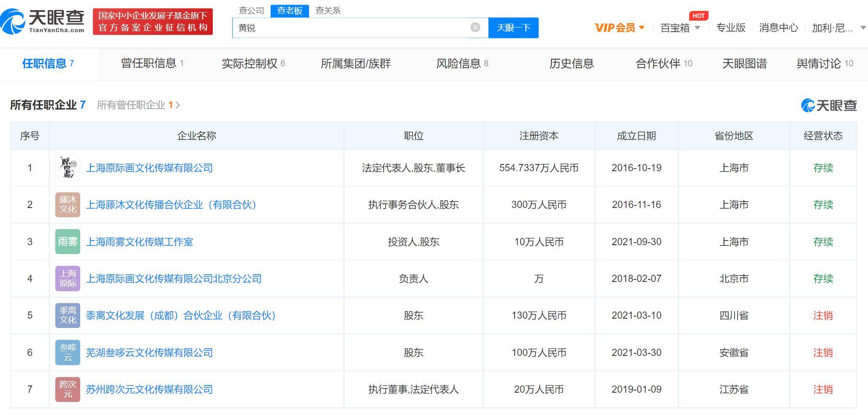This screenshot has height=410, width=868.
Task: Open the 曾任职信息 tab
Action: point(152,63)
